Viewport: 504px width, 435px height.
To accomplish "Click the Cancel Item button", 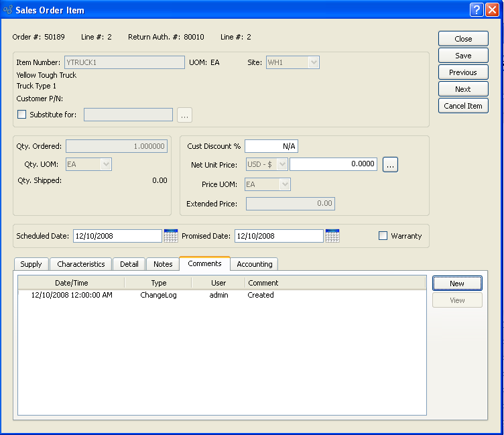I will 463,106.
